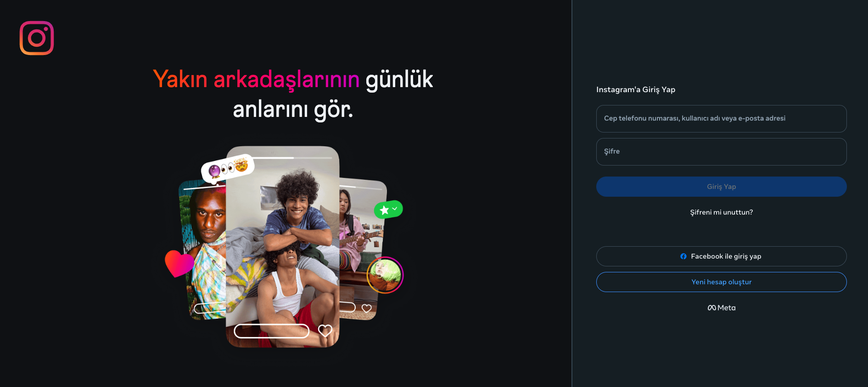Image resolution: width=868 pixels, height=387 pixels.
Task: Focus the phone, username or e-mail field
Action: click(721, 119)
